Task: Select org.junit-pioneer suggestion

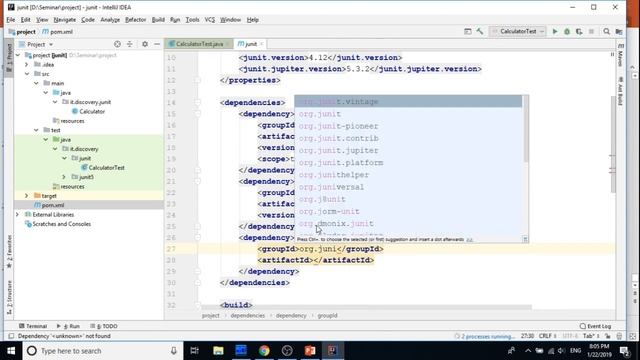Action: click(408, 126)
